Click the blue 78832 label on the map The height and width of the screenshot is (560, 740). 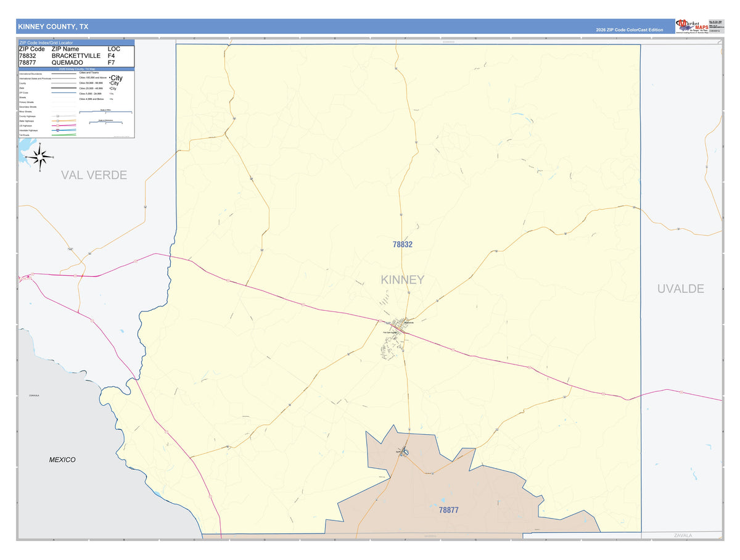(403, 244)
